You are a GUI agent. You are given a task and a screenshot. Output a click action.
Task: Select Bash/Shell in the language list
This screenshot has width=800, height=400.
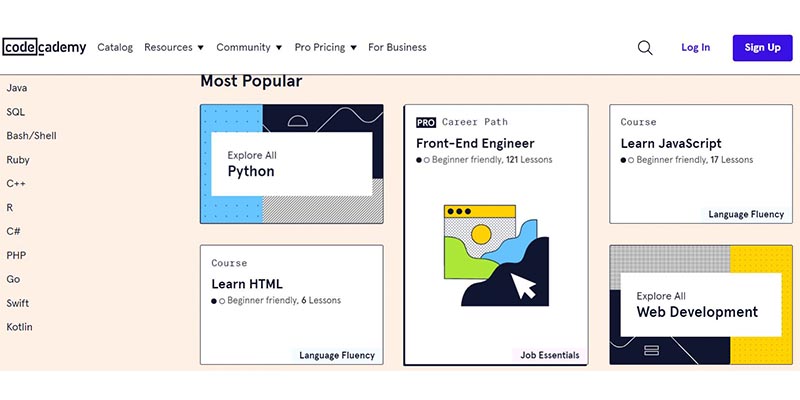click(x=31, y=136)
